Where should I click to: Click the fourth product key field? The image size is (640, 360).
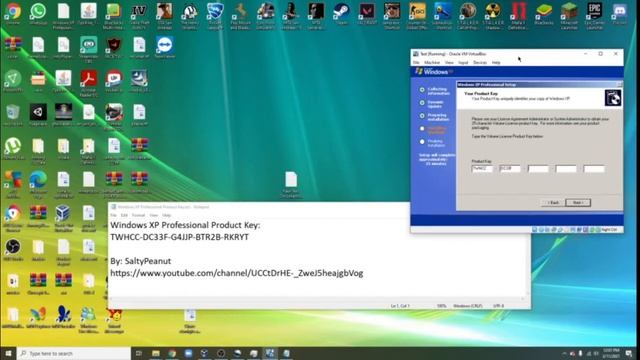coord(566,169)
